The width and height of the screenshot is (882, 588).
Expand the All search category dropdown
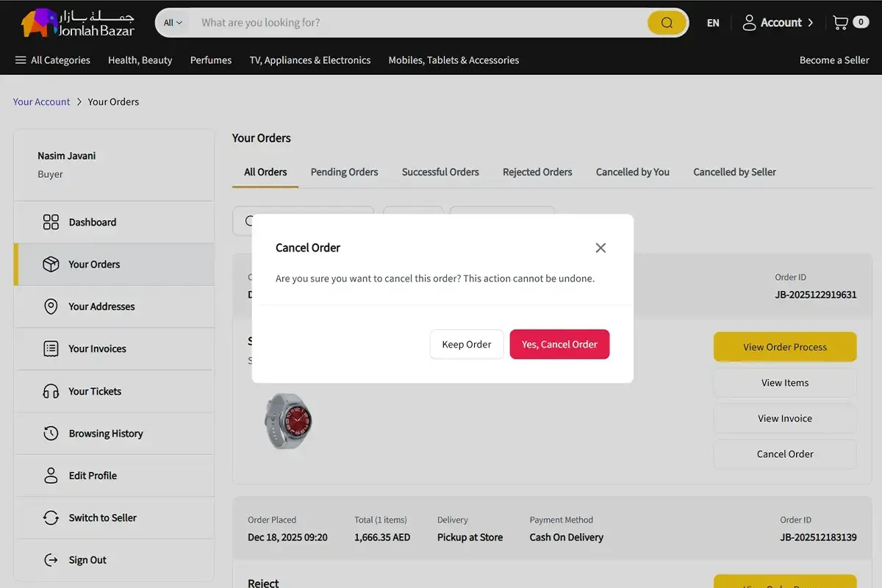pos(173,23)
